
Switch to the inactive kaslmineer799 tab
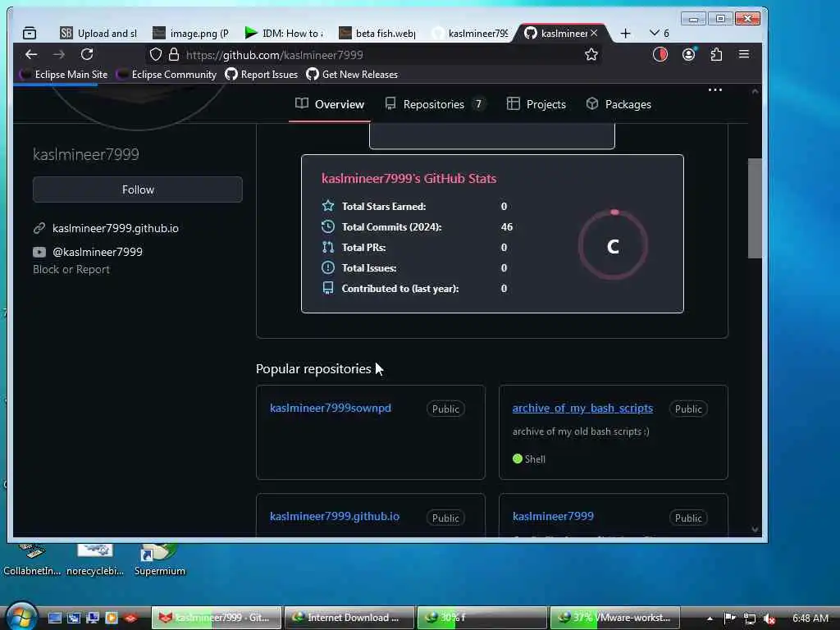pyautogui.click(x=470, y=33)
